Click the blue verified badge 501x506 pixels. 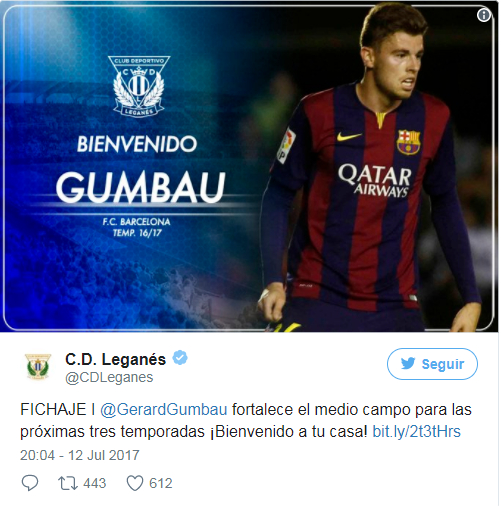click(x=180, y=358)
